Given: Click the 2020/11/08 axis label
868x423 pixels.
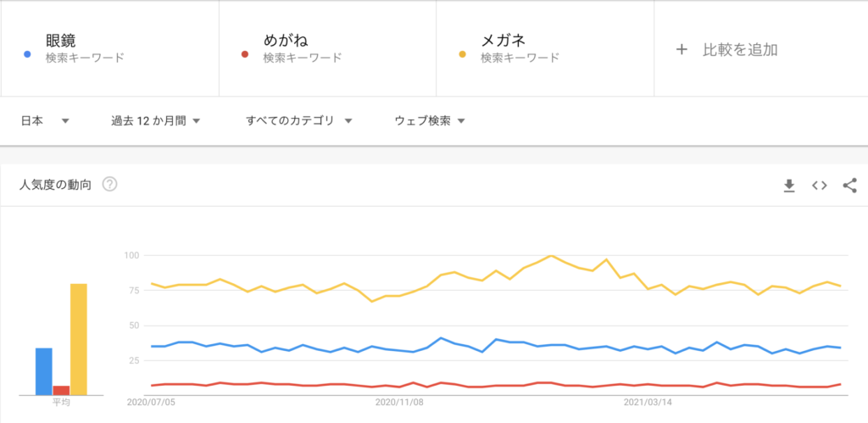Looking at the screenshot, I should pos(399,402).
